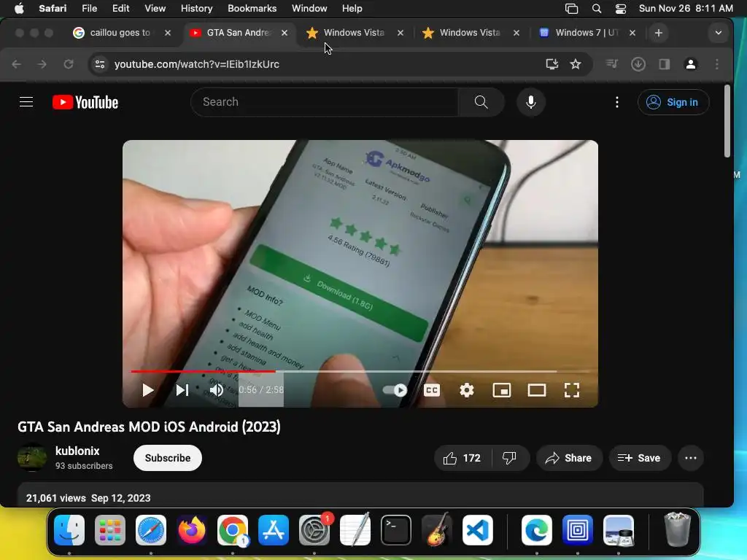The height and width of the screenshot is (560, 747).
Task: Open kublonix channel avatar
Action: pos(32,457)
